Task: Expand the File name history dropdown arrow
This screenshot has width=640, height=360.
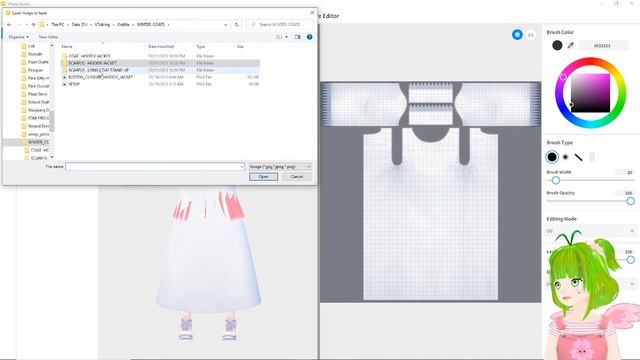Action: [241, 167]
